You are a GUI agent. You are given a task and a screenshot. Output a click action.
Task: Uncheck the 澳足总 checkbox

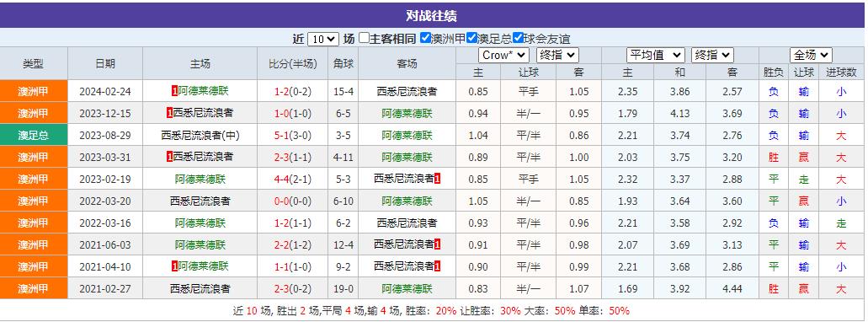pyautogui.click(x=471, y=38)
